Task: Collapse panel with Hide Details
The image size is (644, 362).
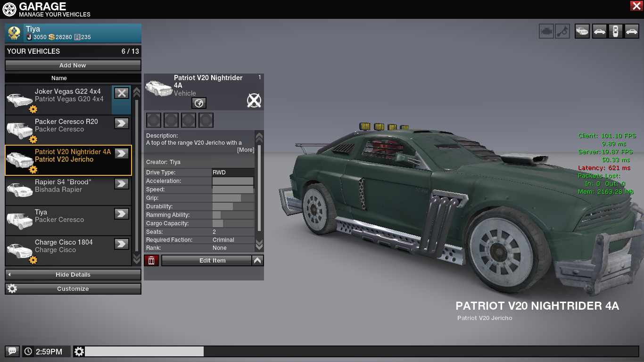Action: 73,274
